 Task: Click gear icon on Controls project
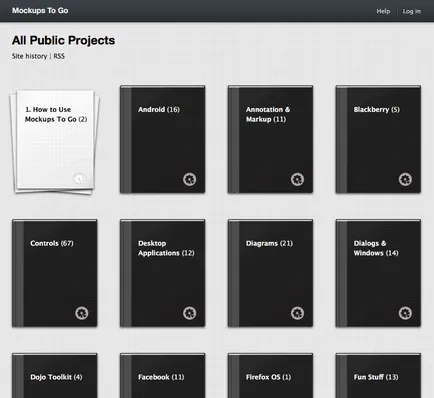82,313
